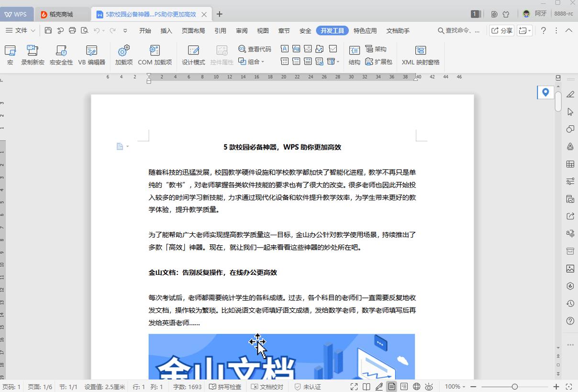Click the page navigation pin icon
The width and height of the screenshot is (578, 392).
(x=545, y=92)
